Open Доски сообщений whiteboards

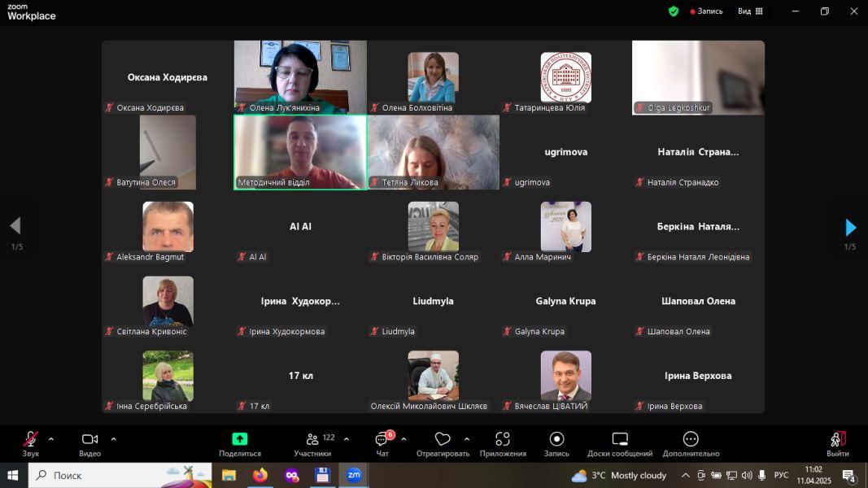pos(620,440)
